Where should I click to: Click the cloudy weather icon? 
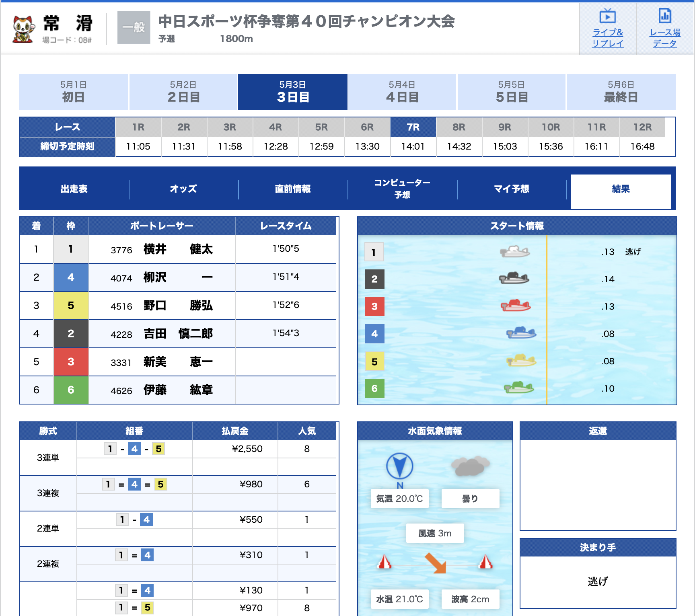click(x=470, y=466)
